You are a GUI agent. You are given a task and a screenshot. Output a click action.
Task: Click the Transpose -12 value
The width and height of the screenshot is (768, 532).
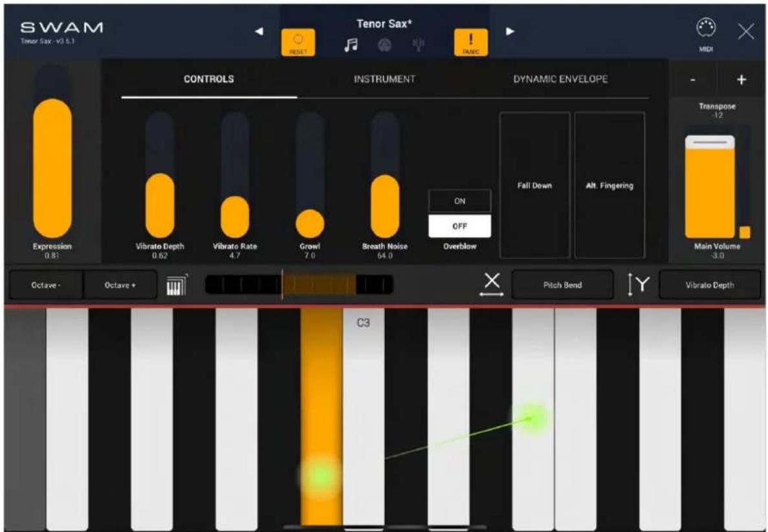point(717,116)
